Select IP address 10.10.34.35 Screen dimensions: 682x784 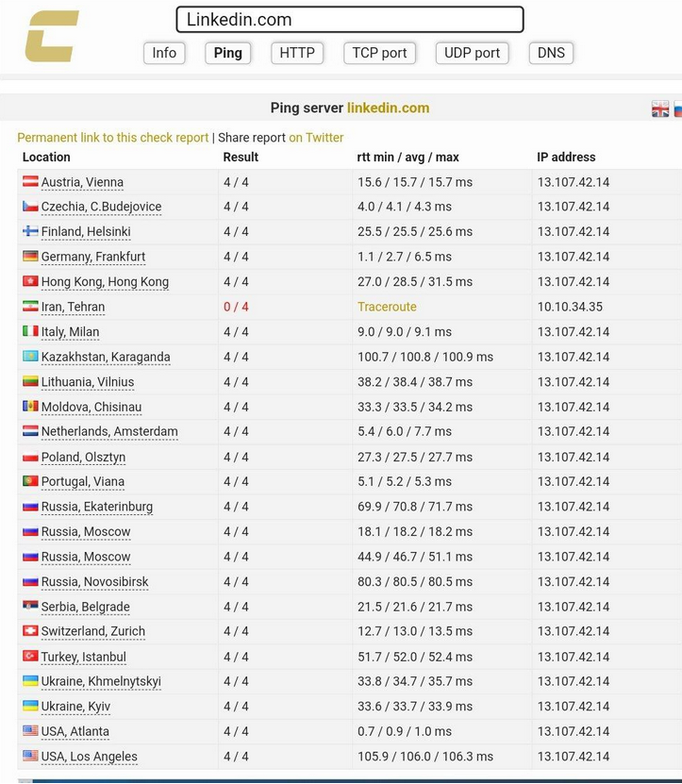[570, 307]
